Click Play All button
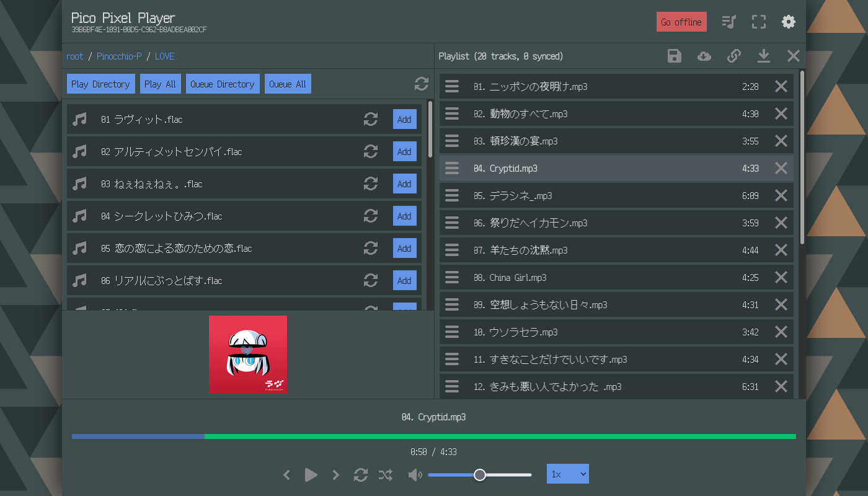868x496 pixels. tap(160, 84)
